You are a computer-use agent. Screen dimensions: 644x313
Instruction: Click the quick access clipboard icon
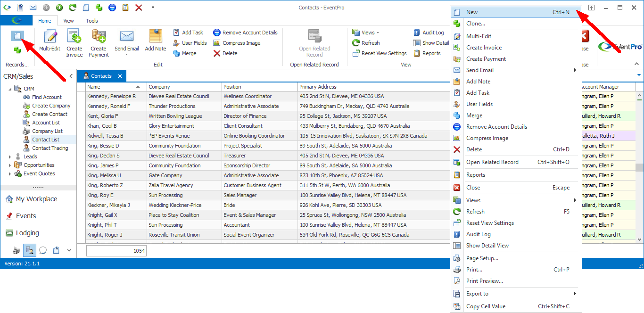[125, 8]
